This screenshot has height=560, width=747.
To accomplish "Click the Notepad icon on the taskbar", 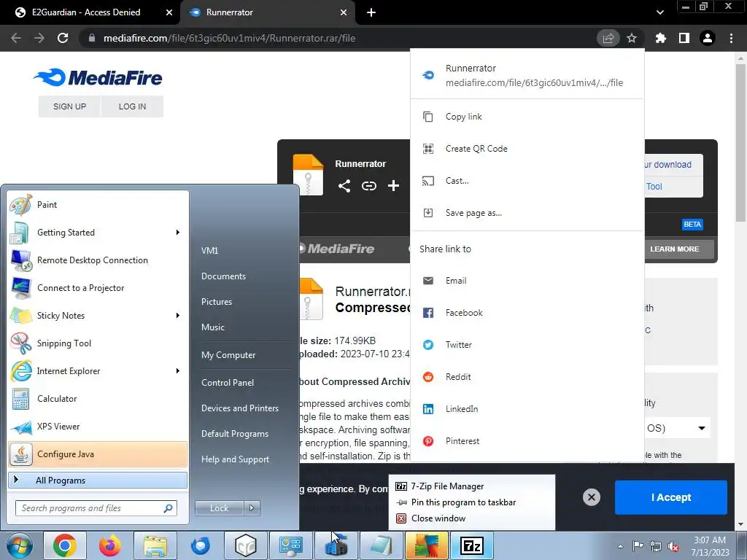I will point(381,545).
